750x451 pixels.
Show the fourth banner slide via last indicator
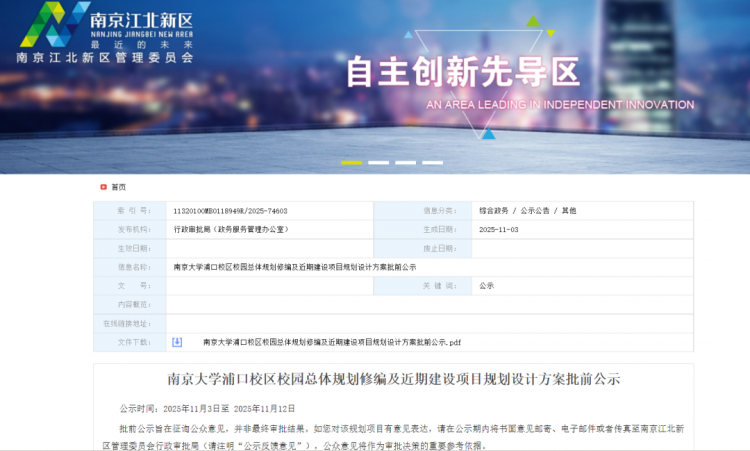[433, 162]
